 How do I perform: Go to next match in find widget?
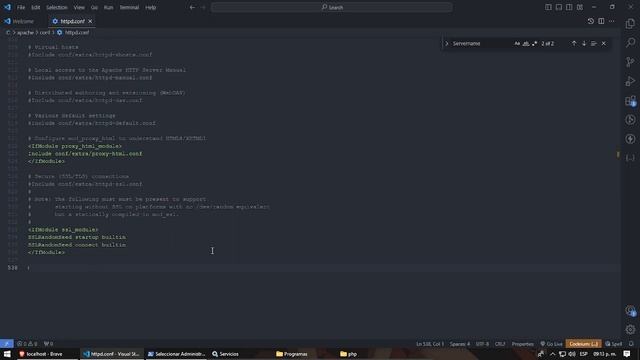tap(584, 43)
